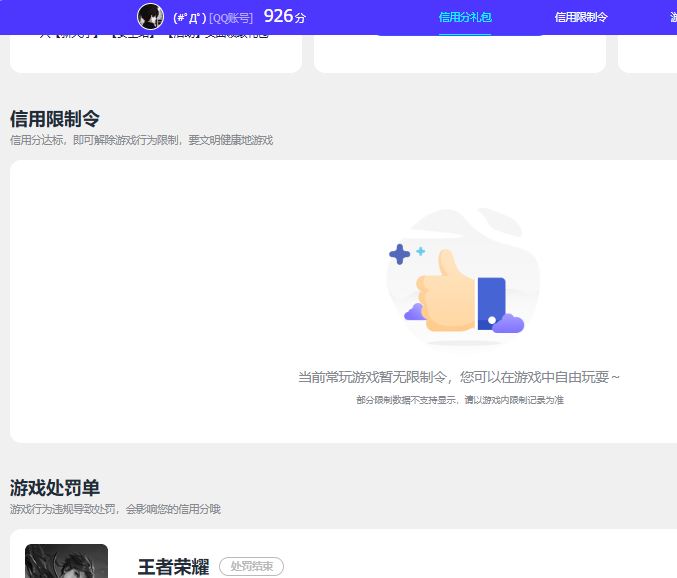Click the 游戏处罚单 section heading
Image resolution: width=677 pixels, height=578 pixels.
tap(55, 488)
